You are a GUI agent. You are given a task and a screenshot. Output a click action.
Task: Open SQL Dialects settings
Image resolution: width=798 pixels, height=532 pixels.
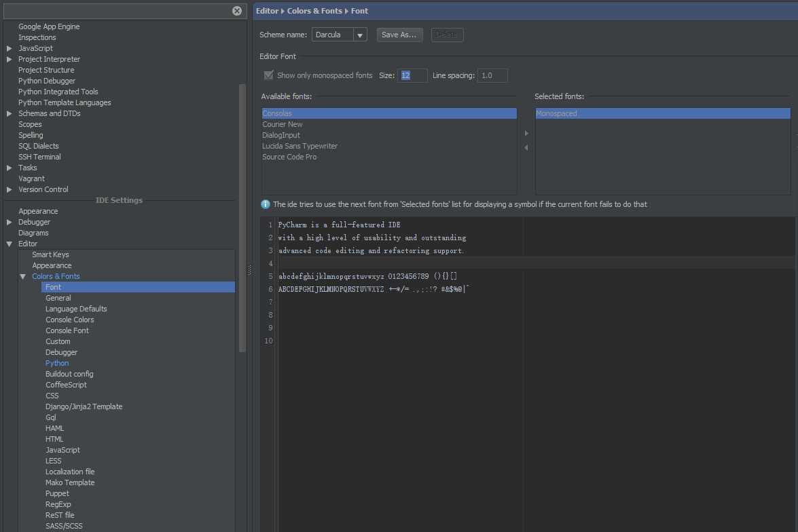pyautogui.click(x=39, y=146)
